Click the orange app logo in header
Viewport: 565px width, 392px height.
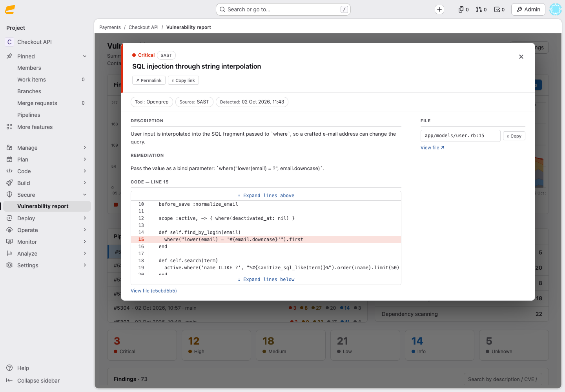coord(10,9)
